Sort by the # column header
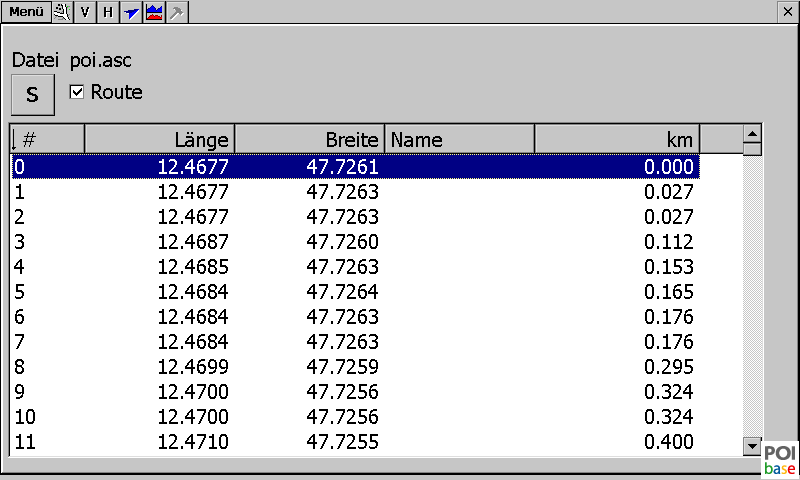 coord(47,138)
